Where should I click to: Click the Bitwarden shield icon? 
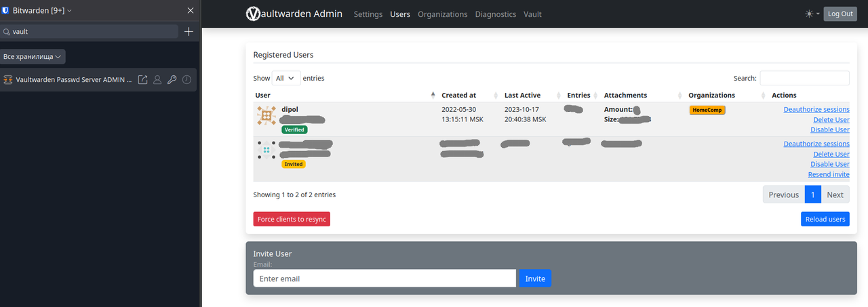5,10
